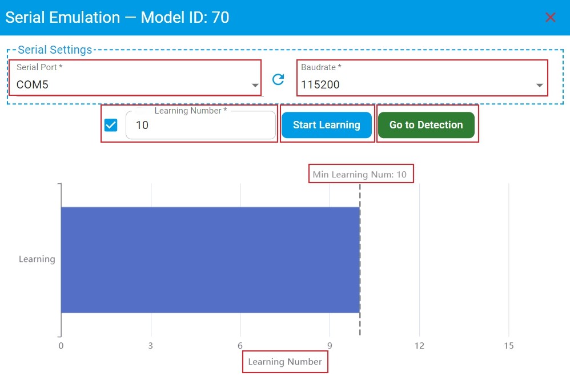This screenshot has height=392, width=570.
Task: Select the dashed minimum learning threshold line
Action: 360,257
